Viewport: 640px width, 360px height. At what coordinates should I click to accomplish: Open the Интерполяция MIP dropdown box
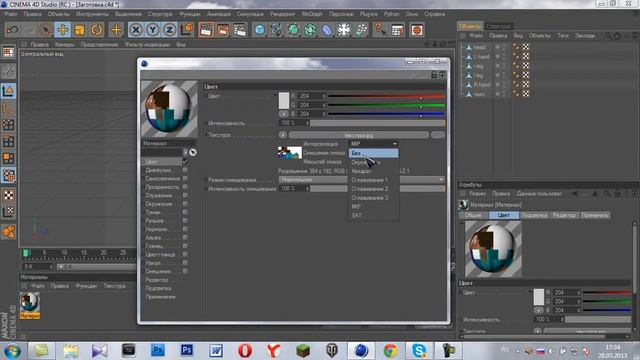[x=373, y=144]
